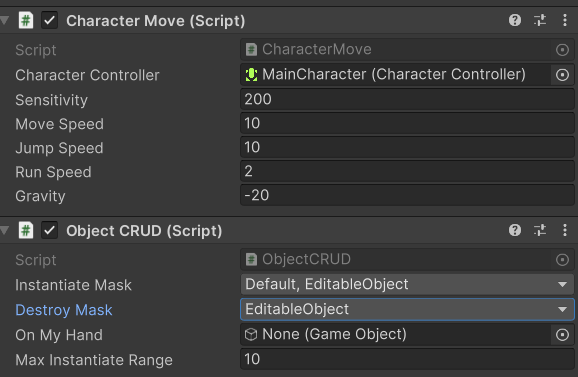This screenshot has height=377, width=578.
Task: Click object picker for On My Hand field
Action: coord(562,335)
